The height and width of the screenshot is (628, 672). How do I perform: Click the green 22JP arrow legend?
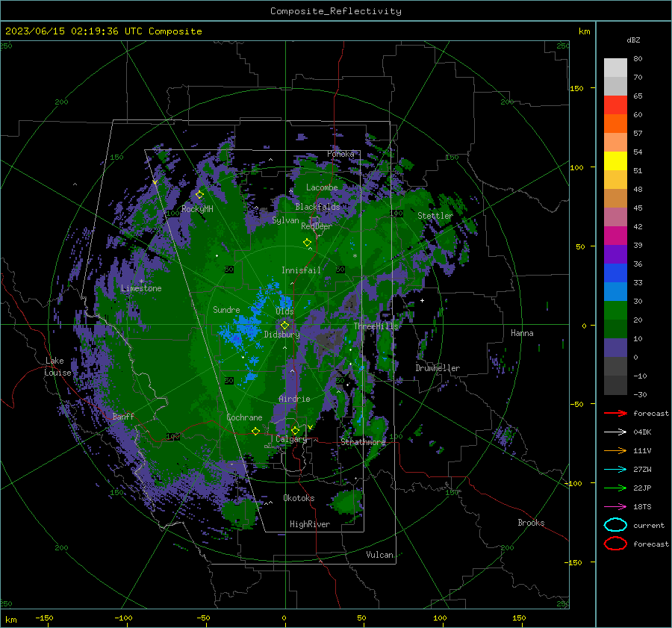click(x=615, y=488)
